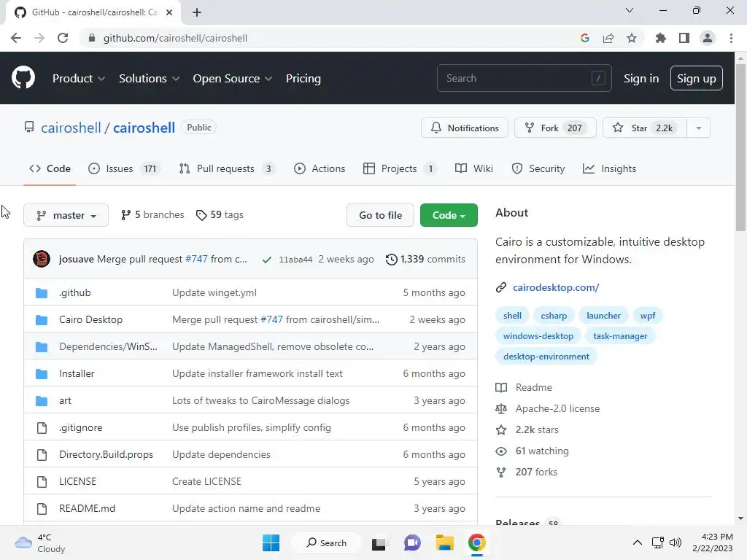Click the Sign up button
Image resolution: width=747 pixels, height=560 pixels.
(696, 78)
